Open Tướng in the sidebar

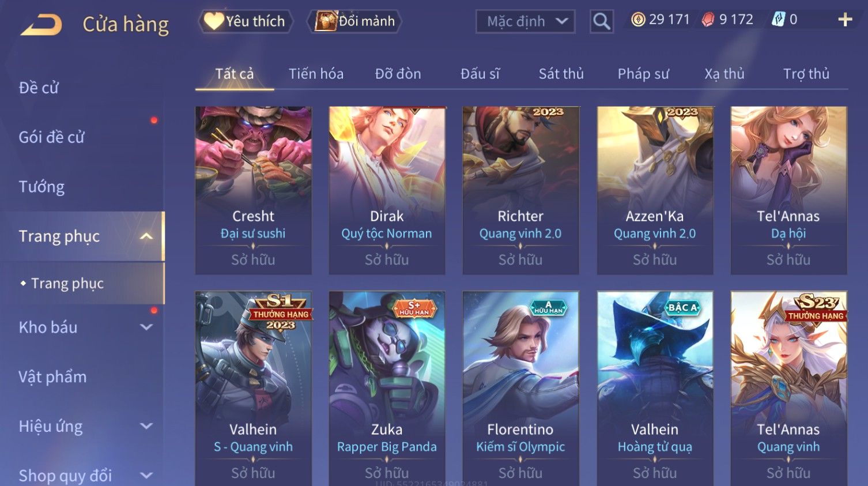click(x=41, y=187)
